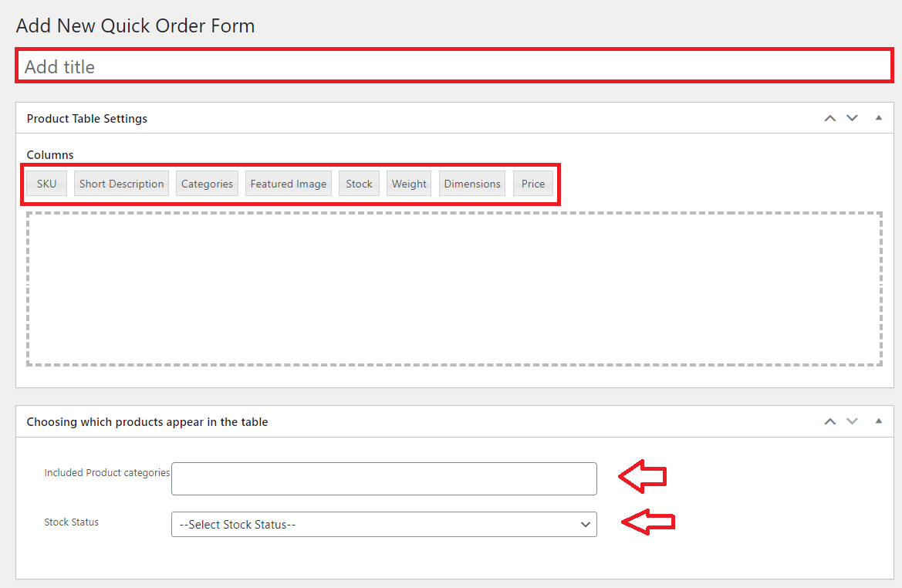
Task: Select the Stock column button
Action: click(x=359, y=184)
